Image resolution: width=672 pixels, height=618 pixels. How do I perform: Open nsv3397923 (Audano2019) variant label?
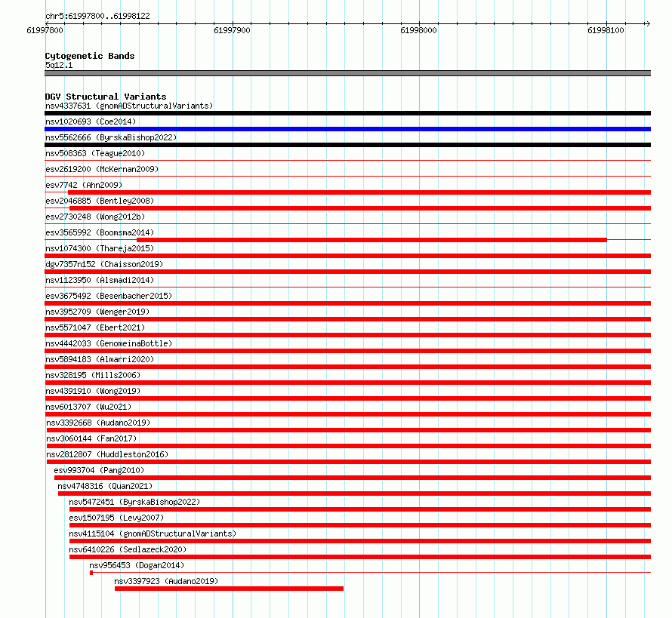[166, 581]
